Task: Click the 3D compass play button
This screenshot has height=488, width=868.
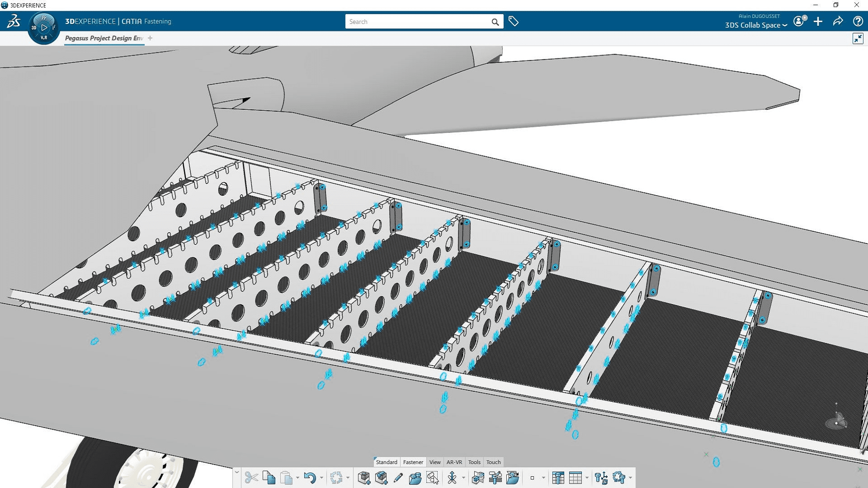Action: click(x=44, y=28)
